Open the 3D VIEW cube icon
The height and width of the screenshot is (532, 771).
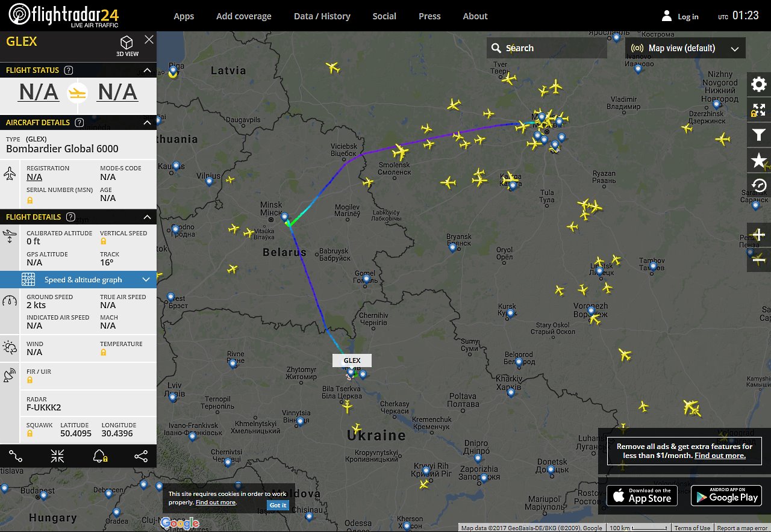[127, 43]
